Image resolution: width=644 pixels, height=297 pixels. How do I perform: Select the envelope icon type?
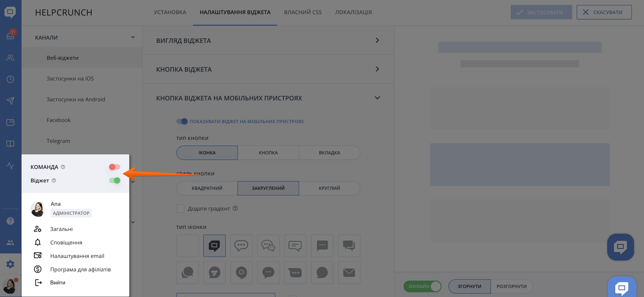(349, 273)
